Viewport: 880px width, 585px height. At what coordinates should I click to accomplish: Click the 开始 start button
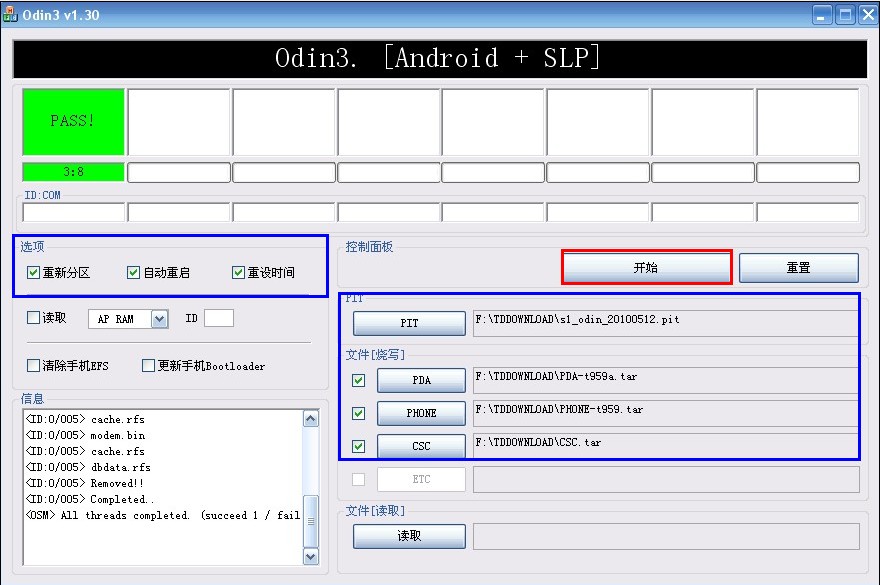(x=647, y=267)
